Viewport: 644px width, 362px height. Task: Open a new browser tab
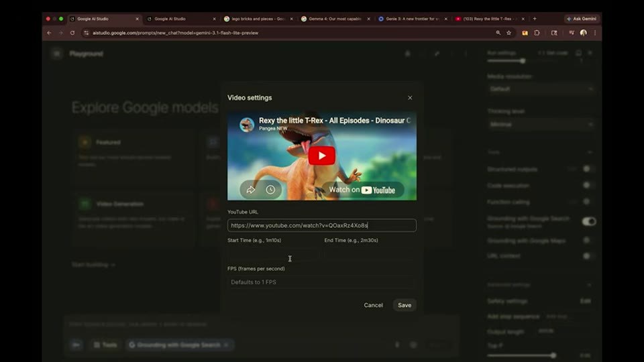pyautogui.click(x=535, y=19)
